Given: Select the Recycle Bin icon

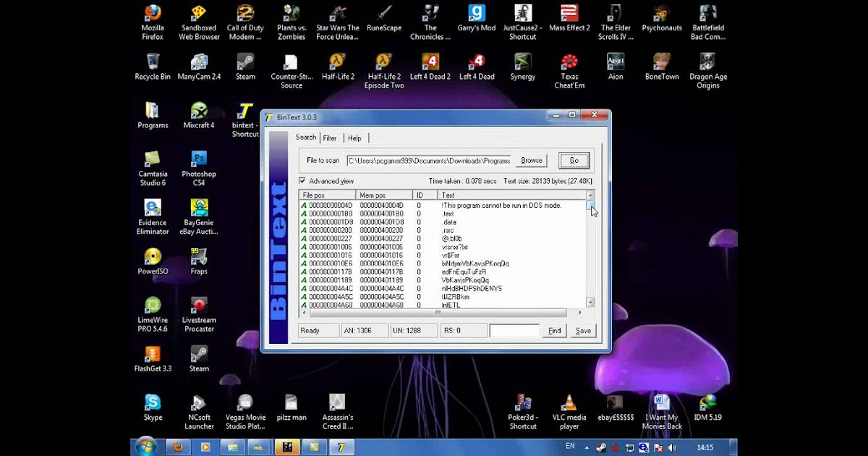Looking at the screenshot, I should pos(153,67).
